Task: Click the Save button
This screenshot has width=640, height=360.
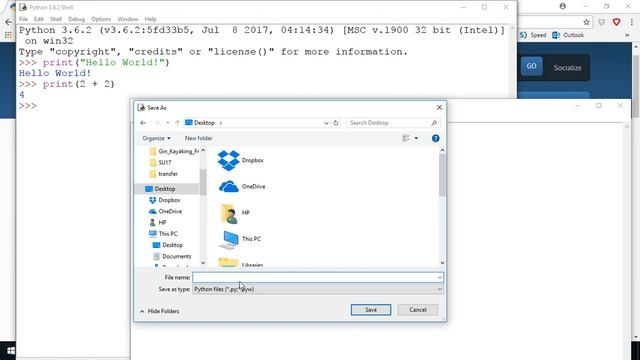Action: tap(371, 310)
